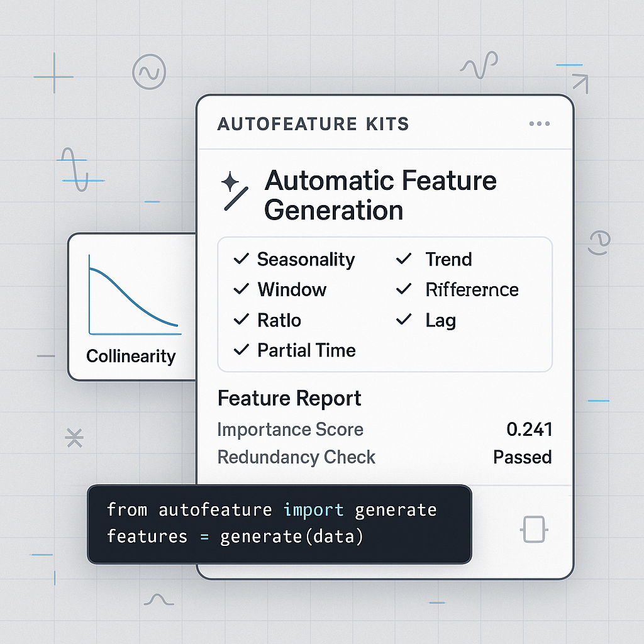Open the three-dot options menu
Screen dimensions: 644x644
point(539,124)
